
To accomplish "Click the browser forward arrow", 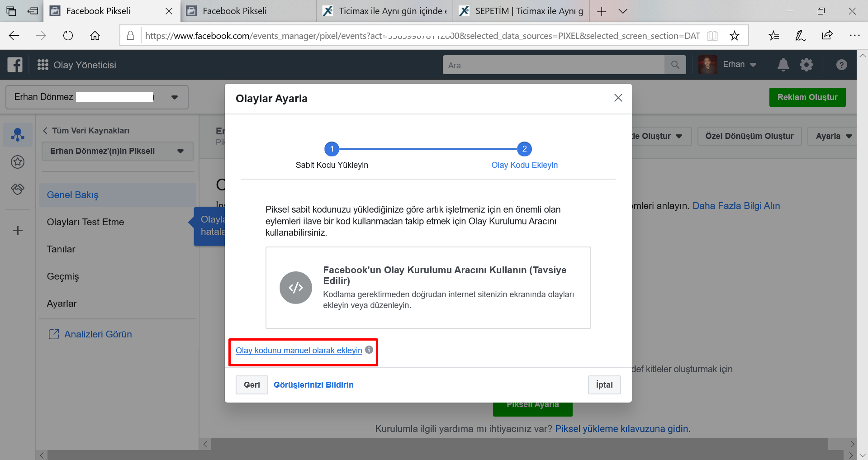I will click(41, 36).
